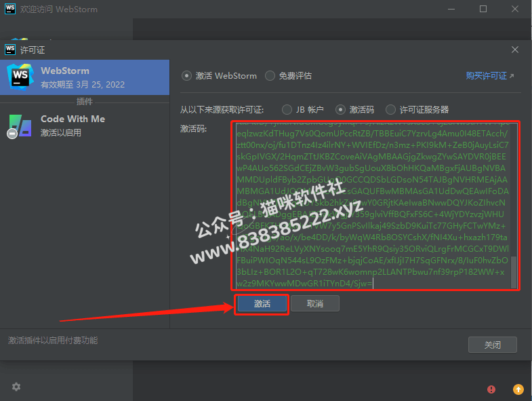The width and height of the screenshot is (532, 401).
Task: Click the 插件 section label
Action: (x=85, y=101)
